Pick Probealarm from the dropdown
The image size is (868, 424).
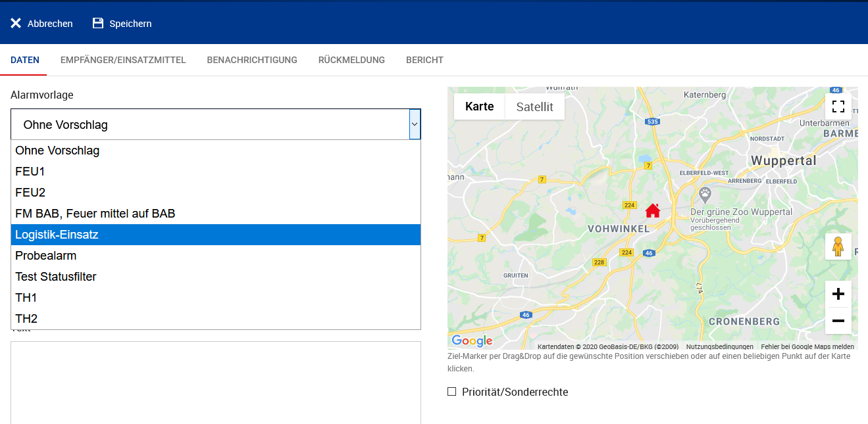pos(216,256)
